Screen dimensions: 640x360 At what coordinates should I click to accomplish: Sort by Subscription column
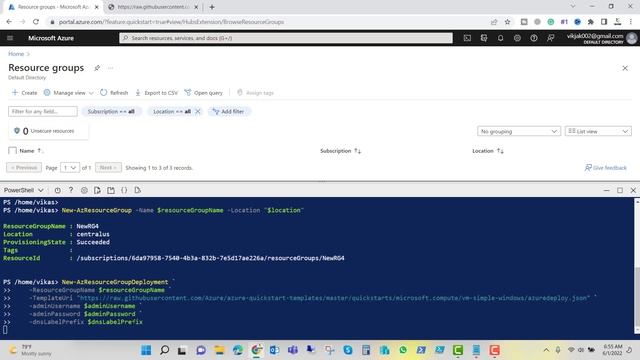click(x=340, y=151)
